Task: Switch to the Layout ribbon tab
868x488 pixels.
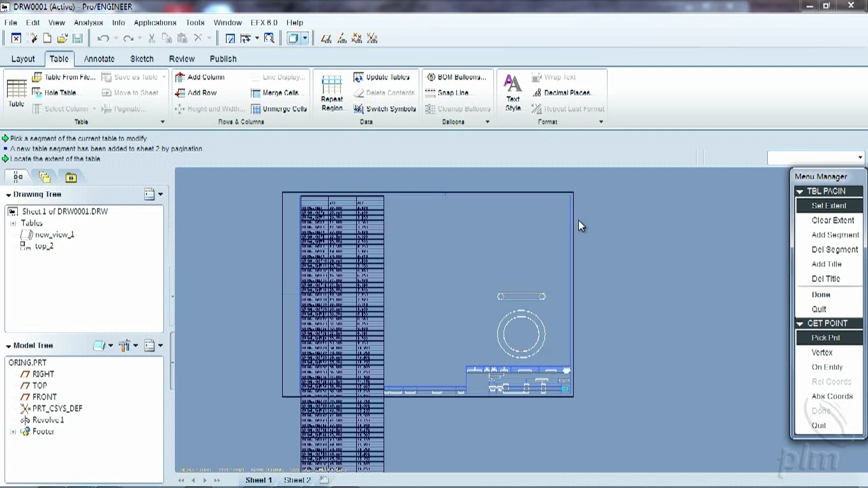Action: pos(23,59)
